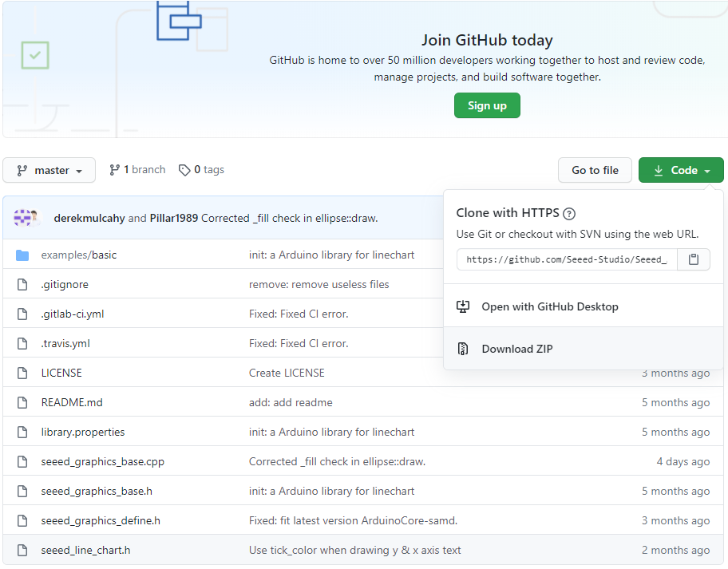Open the library.properties file
The height and width of the screenshot is (569, 728).
point(83,432)
